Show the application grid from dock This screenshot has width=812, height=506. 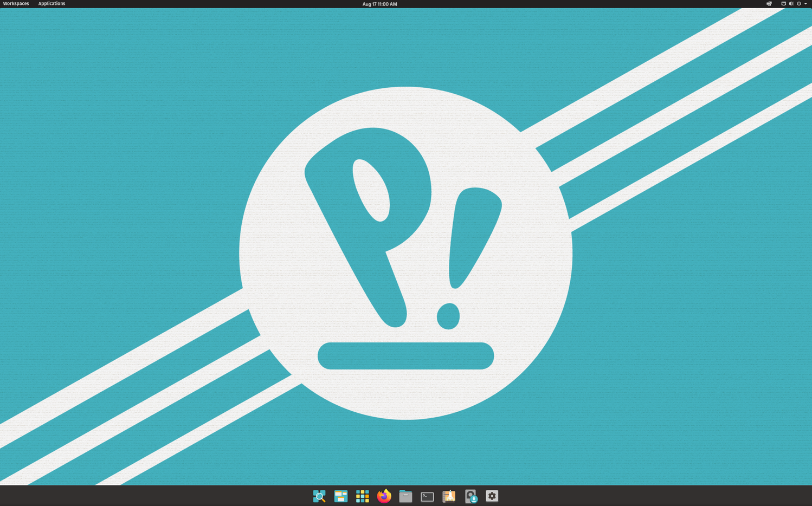tap(362, 496)
